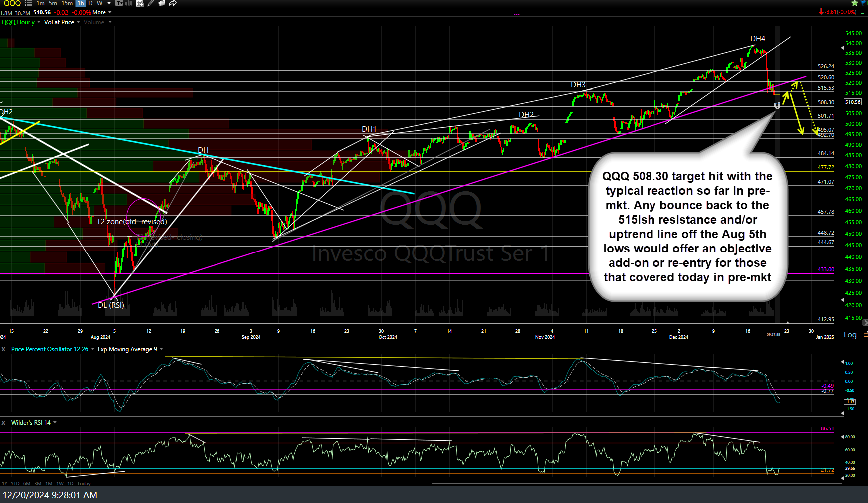Click the blue flag icon
Viewport: 868px width, 503px height.
[864, 3]
